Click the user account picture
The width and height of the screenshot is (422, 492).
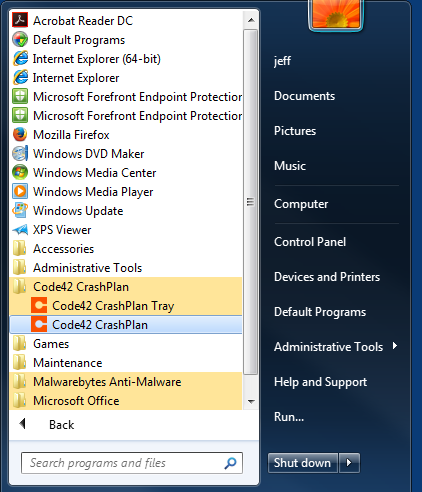336,14
